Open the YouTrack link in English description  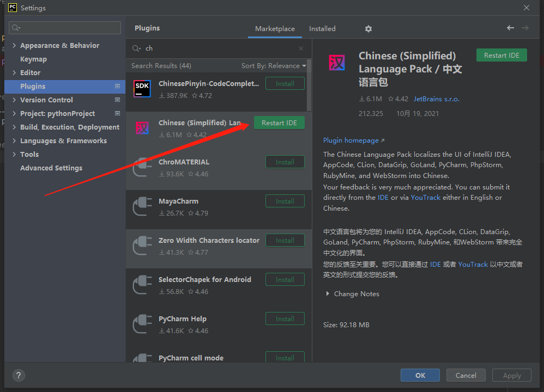click(425, 198)
